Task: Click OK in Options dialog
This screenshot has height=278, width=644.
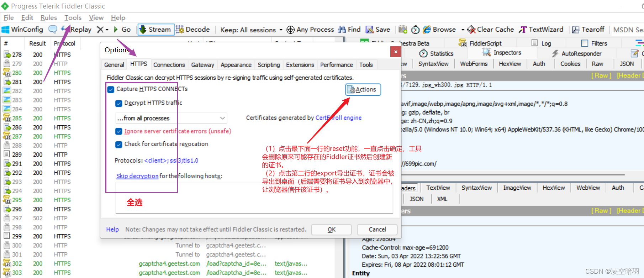Action: click(x=331, y=230)
